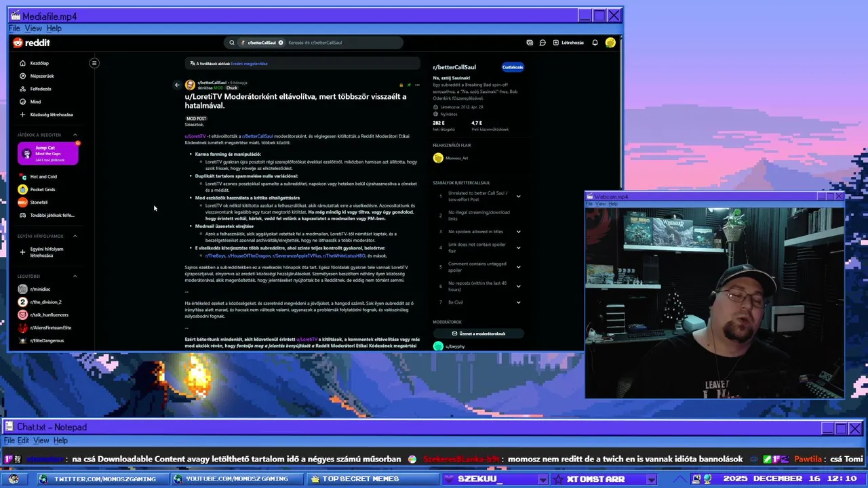Open notifications bell icon
868x488 pixels.
point(595,43)
